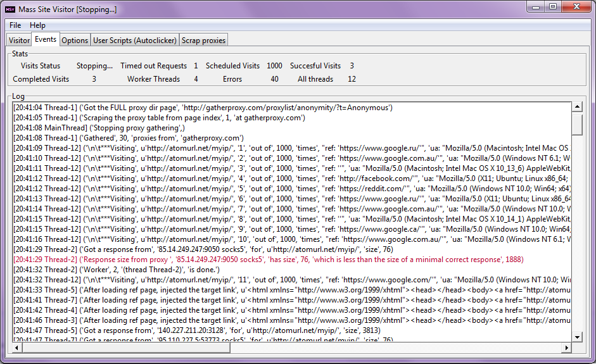This screenshot has height=364, width=596.
Task: Open the File menu
Action: click(x=15, y=25)
